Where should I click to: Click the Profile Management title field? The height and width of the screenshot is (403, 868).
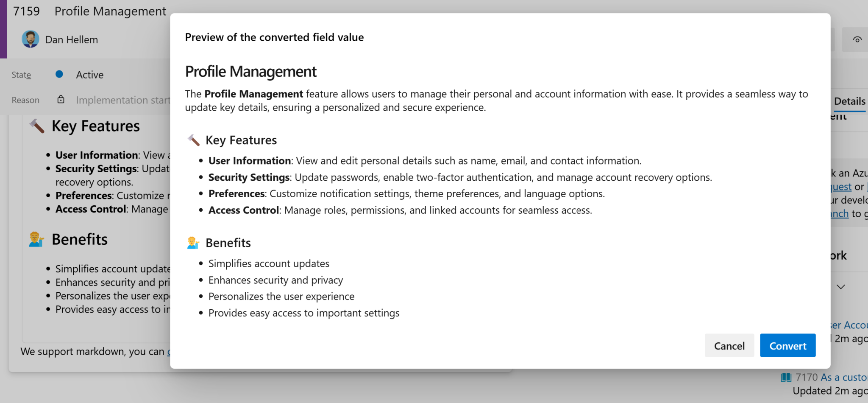tap(110, 11)
